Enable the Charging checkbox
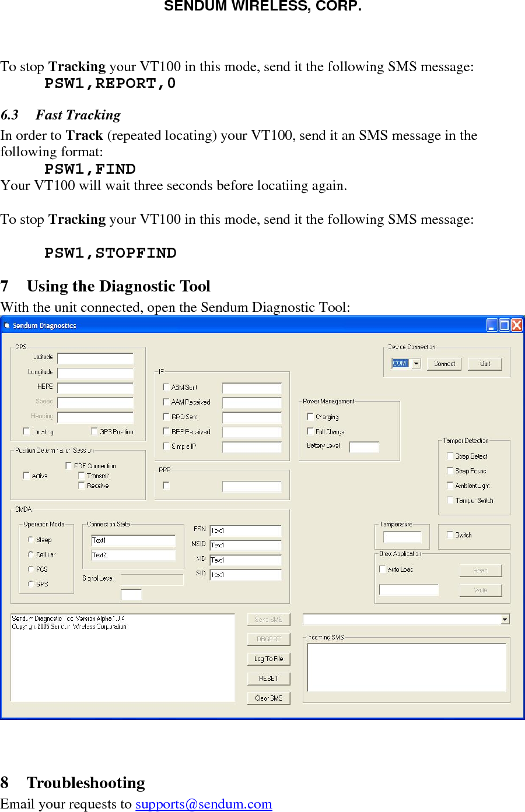The width and height of the screenshot is (525, 812). click(x=310, y=417)
